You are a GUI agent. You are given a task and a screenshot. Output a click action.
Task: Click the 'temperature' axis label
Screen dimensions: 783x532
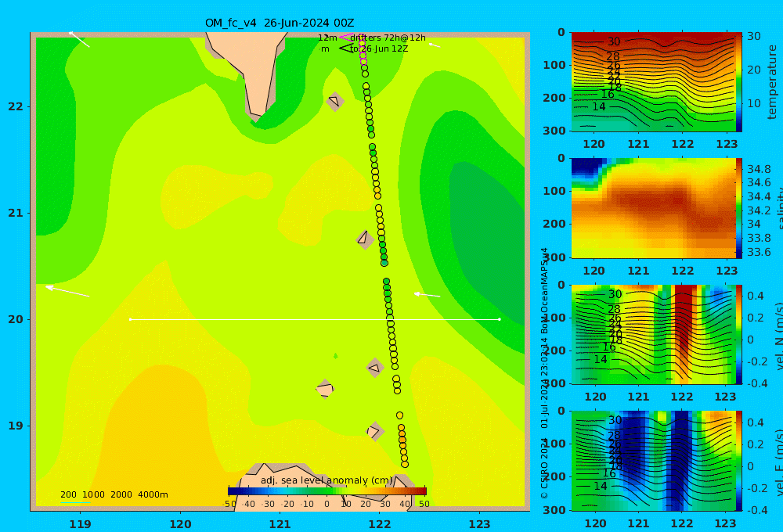coord(772,82)
